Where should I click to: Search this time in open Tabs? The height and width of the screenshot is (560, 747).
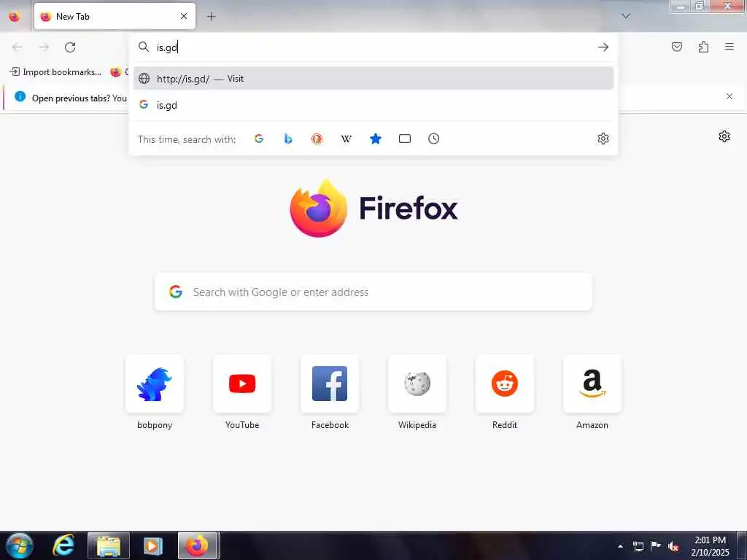coord(404,139)
